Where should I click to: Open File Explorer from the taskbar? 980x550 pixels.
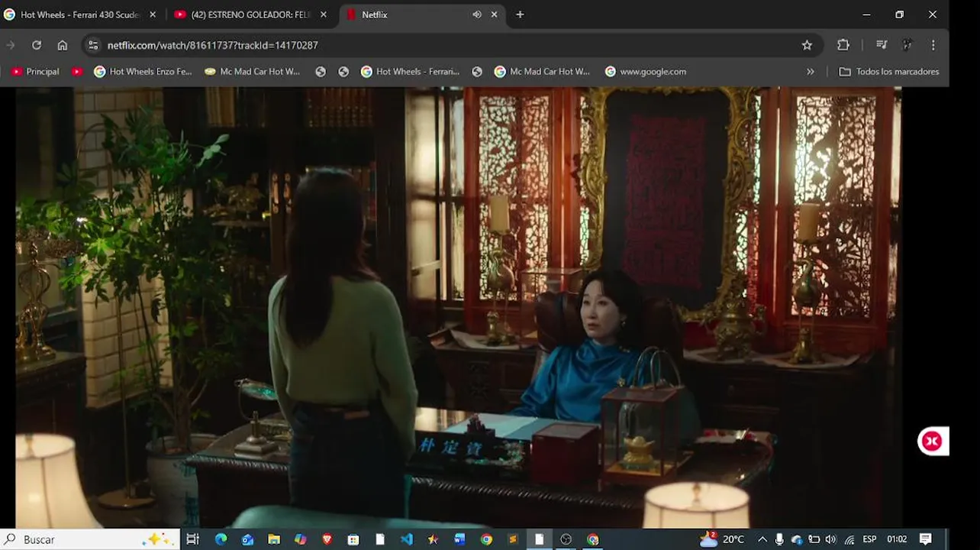[274, 539]
